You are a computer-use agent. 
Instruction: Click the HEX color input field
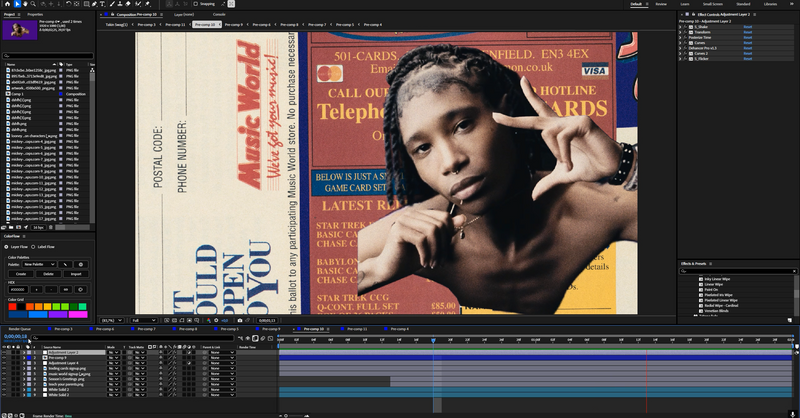[x=19, y=289]
